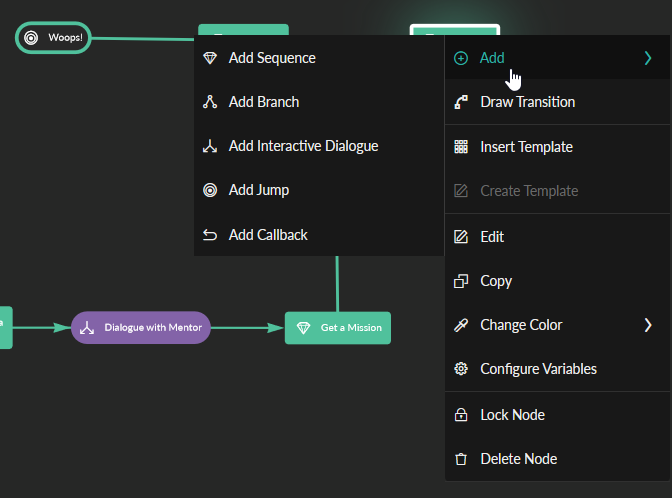Select the Dialogue with Mentor node
This screenshot has width=672, height=498.
[x=141, y=327]
